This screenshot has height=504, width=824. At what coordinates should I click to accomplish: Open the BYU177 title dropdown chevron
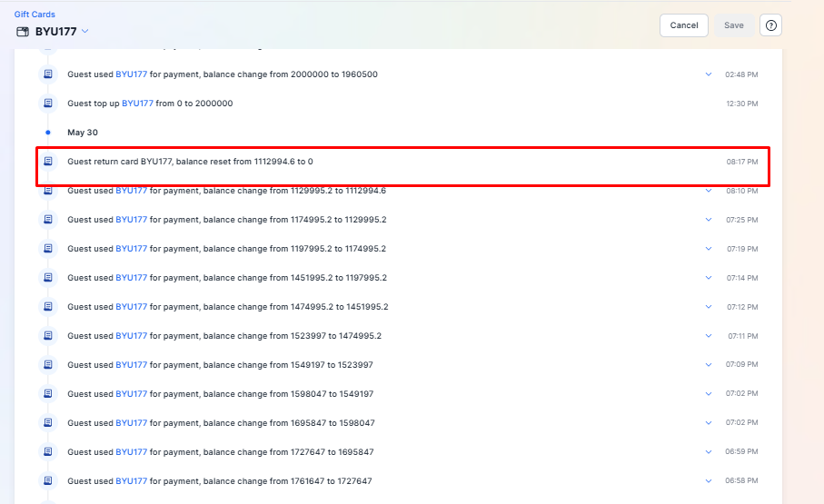[x=85, y=32]
